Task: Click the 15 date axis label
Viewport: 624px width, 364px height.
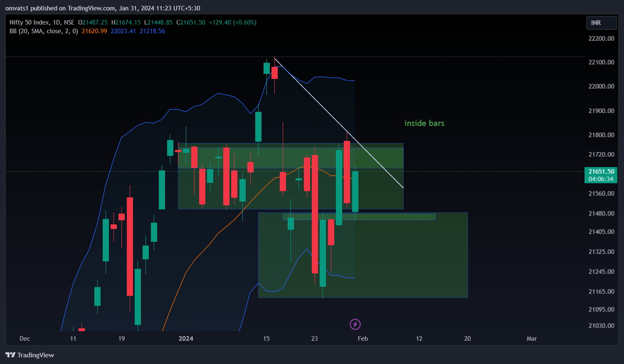Action: coord(266,338)
